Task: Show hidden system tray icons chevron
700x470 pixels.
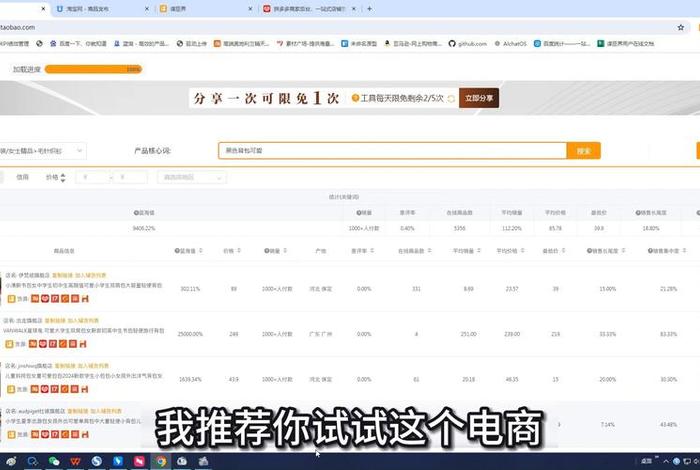Action: click(x=666, y=461)
